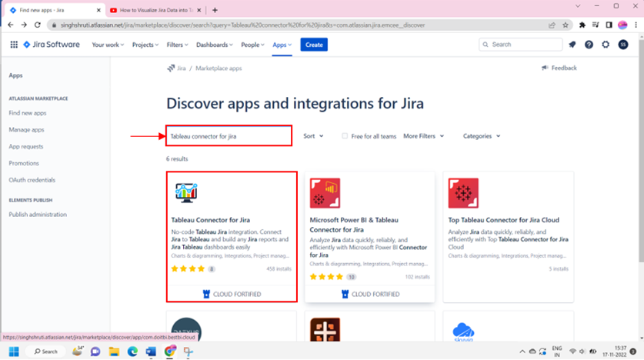Click the Marketplace apps breadcrumb link

pyautogui.click(x=219, y=68)
